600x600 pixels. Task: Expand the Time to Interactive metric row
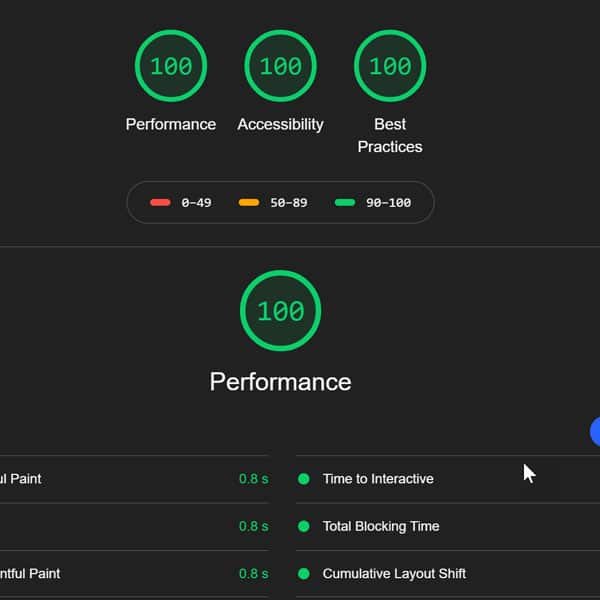pos(378,479)
